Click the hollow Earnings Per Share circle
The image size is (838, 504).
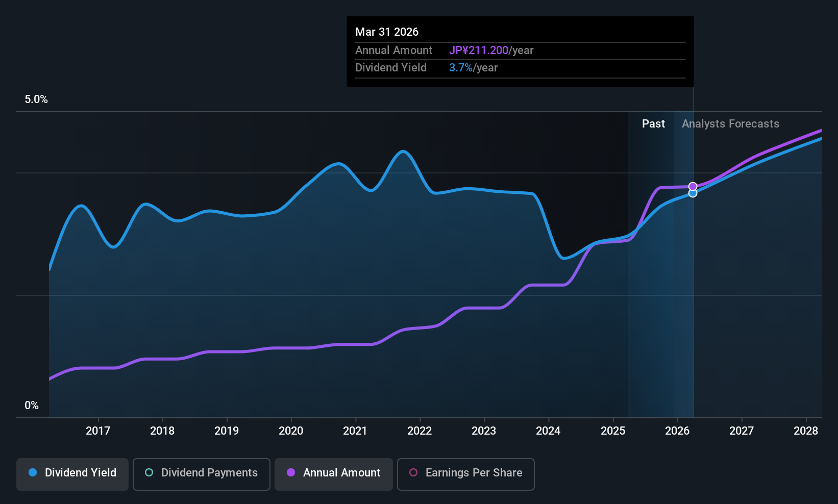[x=413, y=473]
